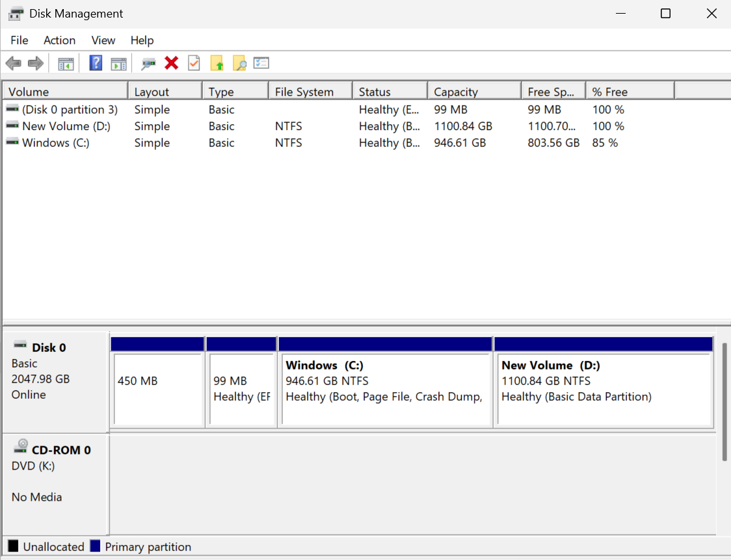Screen dimensions: 731x560
Task: Maximize the Disk Management window
Action: [x=666, y=14]
